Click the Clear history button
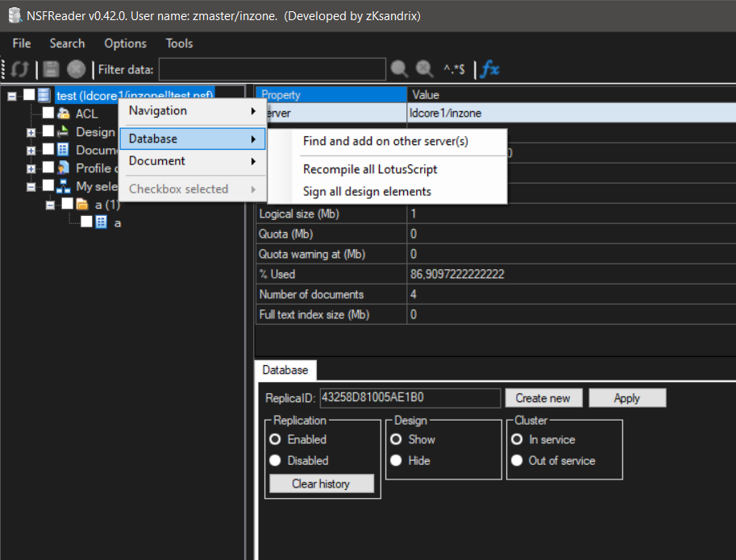The image size is (736, 560). click(x=322, y=483)
